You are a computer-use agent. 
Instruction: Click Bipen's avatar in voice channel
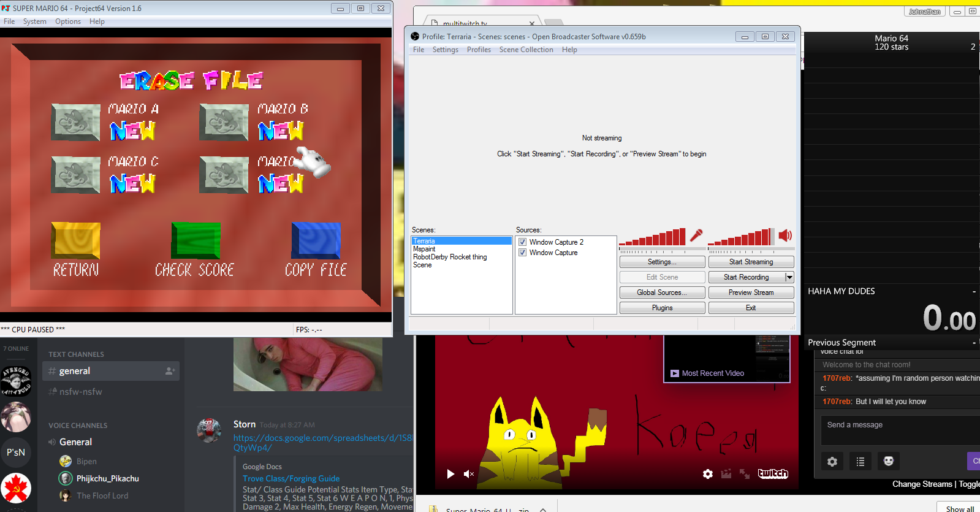(x=66, y=461)
